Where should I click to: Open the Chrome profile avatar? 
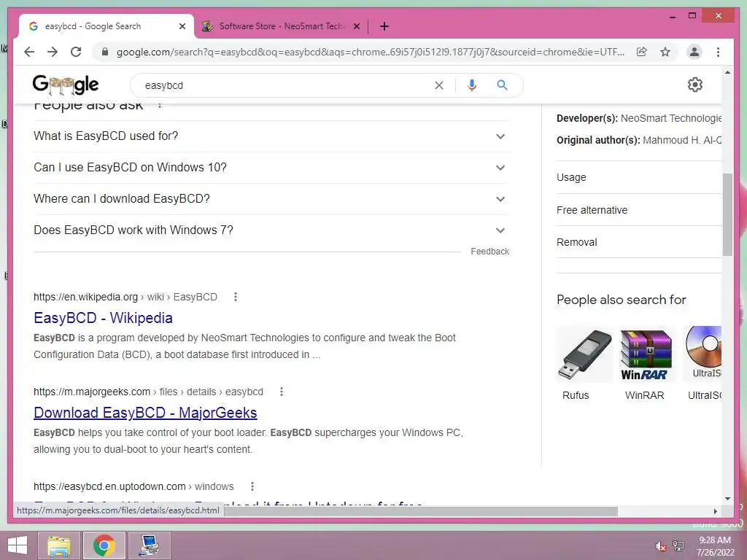tap(694, 52)
